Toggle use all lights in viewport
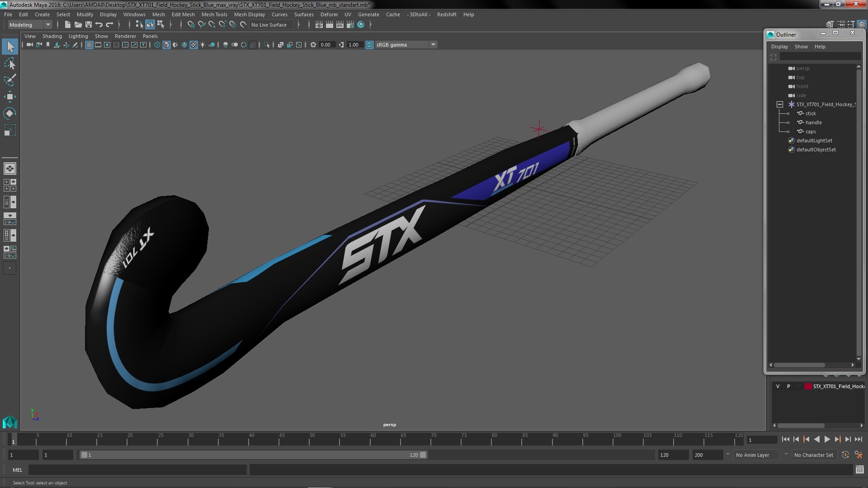The height and width of the screenshot is (488, 868). (203, 45)
